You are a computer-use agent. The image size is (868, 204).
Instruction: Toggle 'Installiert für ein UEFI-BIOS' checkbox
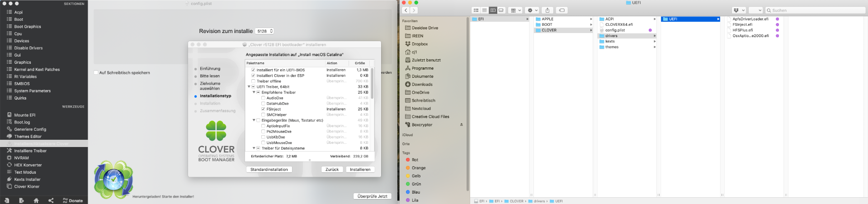point(253,70)
